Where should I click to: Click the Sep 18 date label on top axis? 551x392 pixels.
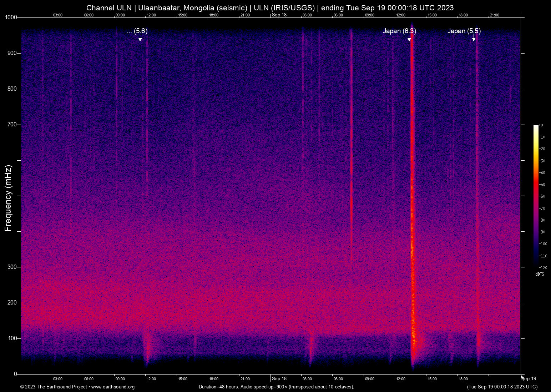[279, 15]
